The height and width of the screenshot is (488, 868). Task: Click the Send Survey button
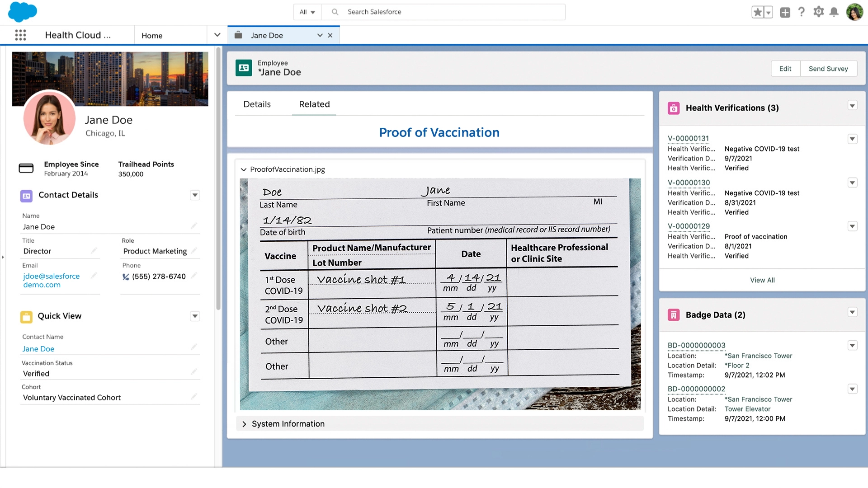coord(828,69)
